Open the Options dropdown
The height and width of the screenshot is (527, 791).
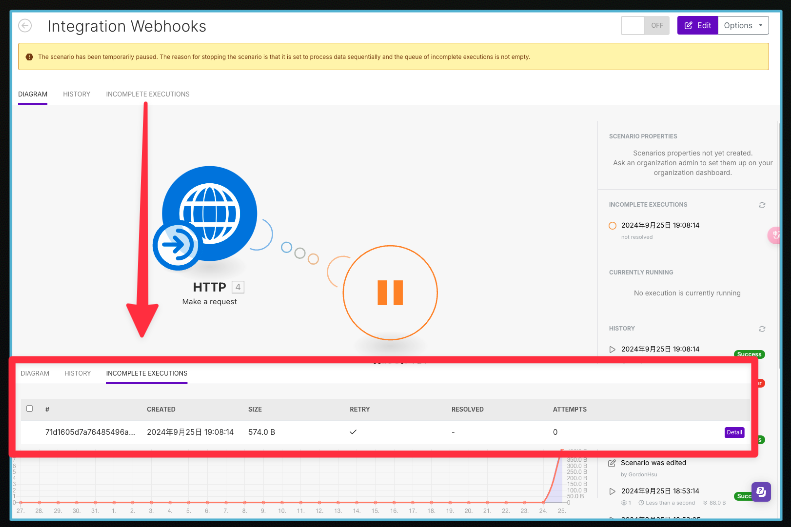pyautogui.click(x=743, y=25)
